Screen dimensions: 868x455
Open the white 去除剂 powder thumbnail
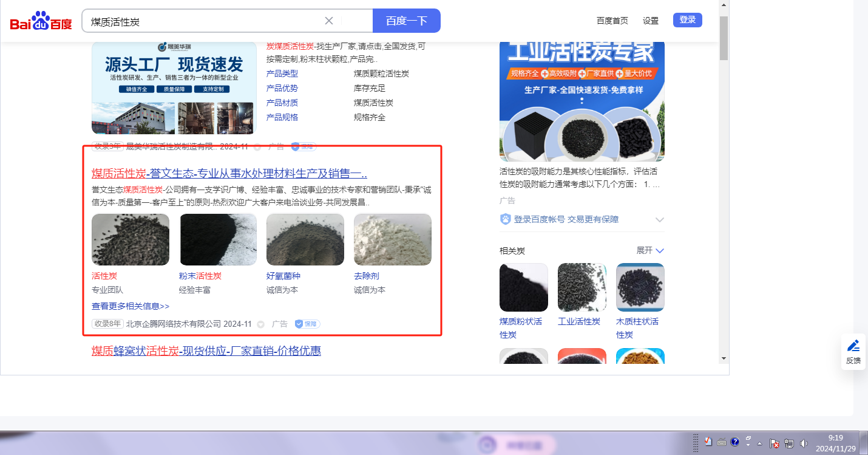tap(393, 239)
